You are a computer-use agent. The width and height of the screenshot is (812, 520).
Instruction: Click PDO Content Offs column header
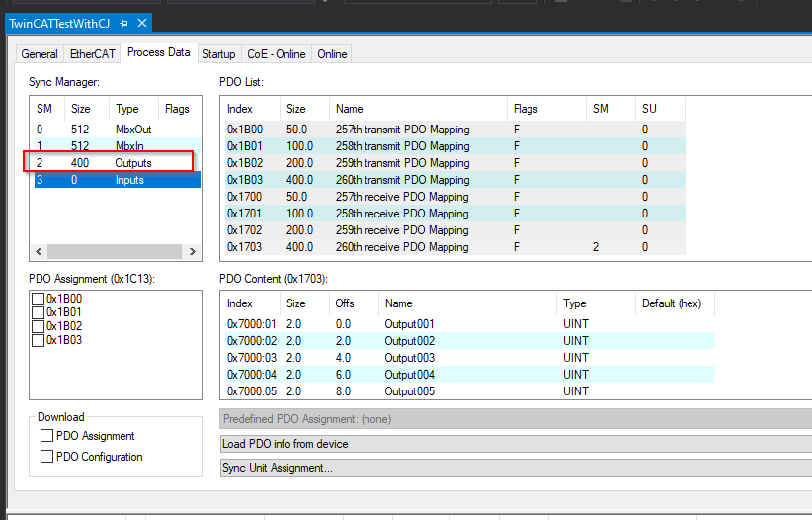(354, 303)
